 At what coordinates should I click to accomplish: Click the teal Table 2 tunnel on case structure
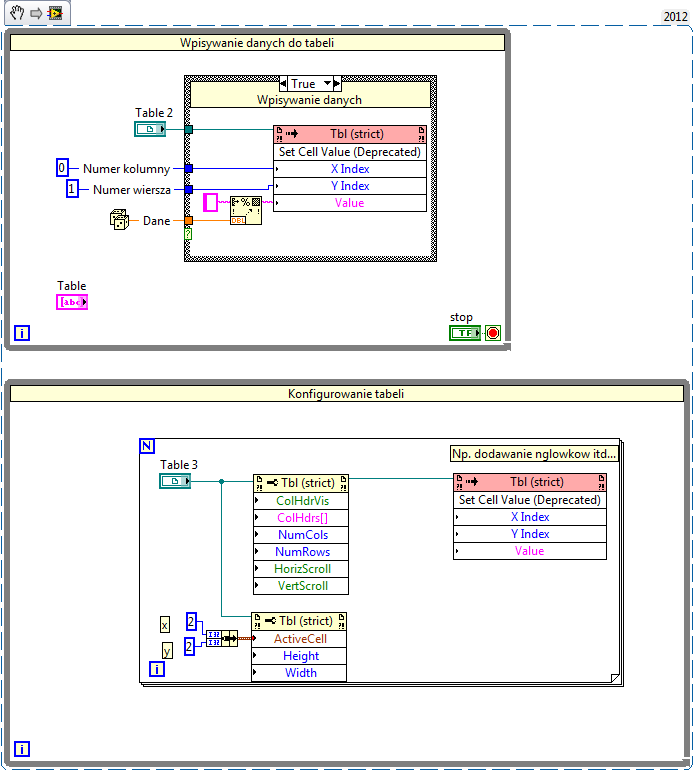(188, 130)
